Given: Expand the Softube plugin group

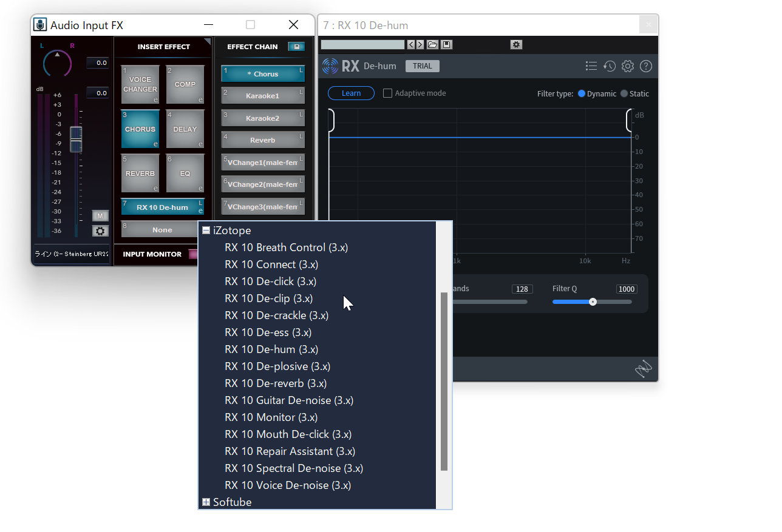Looking at the screenshot, I should tap(206, 502).
